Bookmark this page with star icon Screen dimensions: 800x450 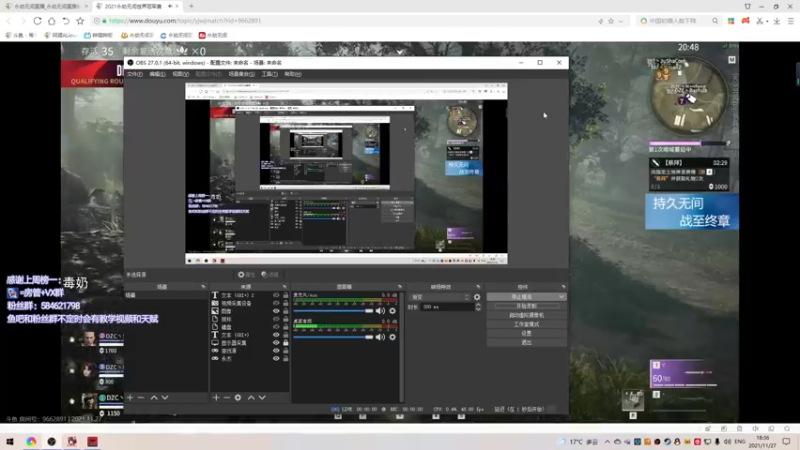[80, 21]
